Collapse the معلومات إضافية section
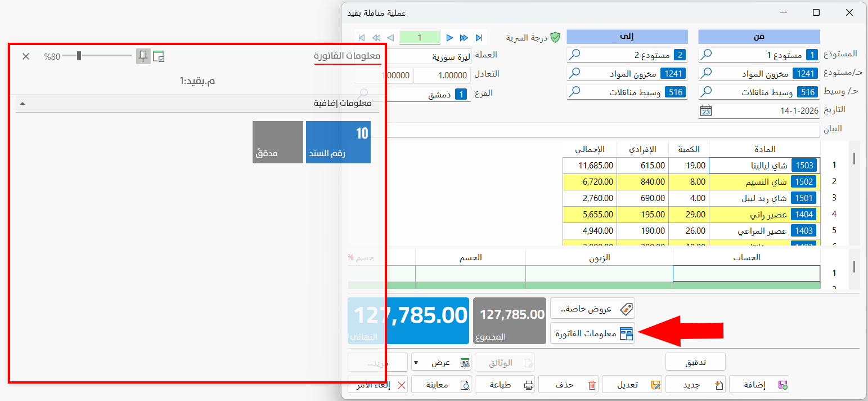Screen dimensions: 868x401 22,104
